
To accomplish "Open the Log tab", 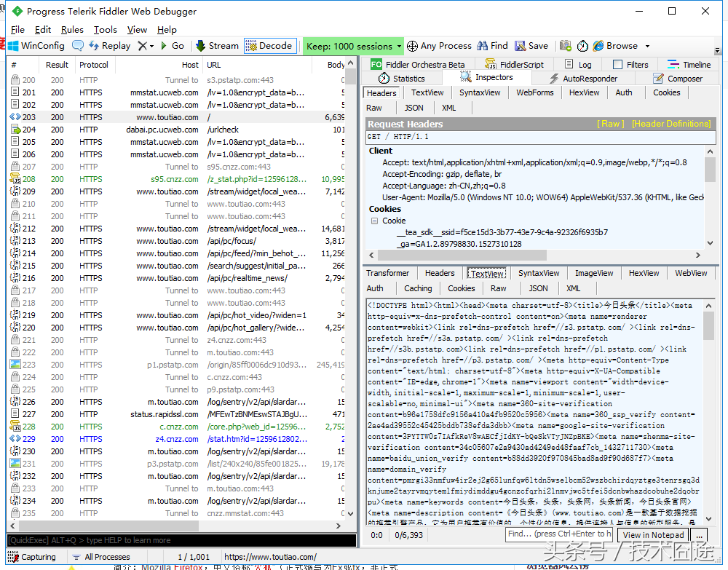I will click(x=578, y=65).
